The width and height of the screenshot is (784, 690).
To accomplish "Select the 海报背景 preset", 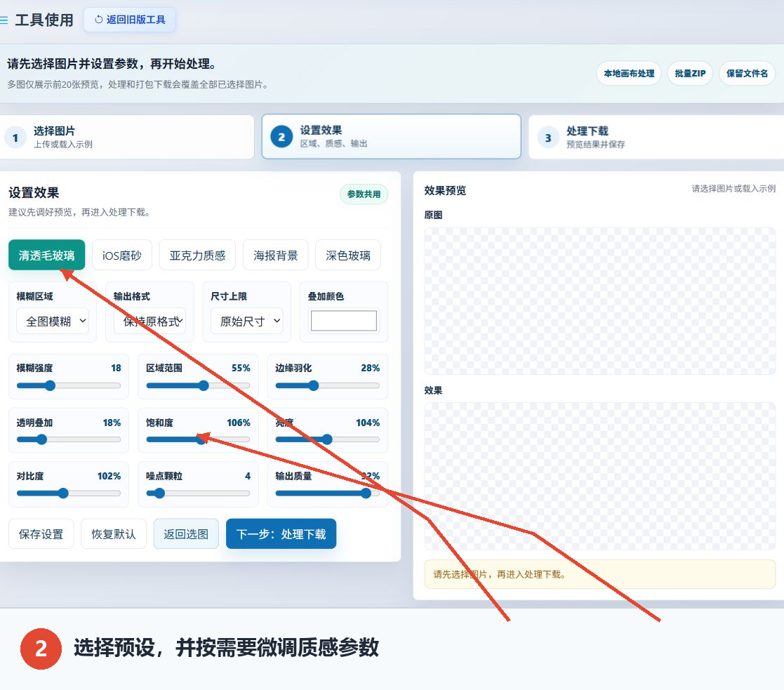I will (276, 255).
